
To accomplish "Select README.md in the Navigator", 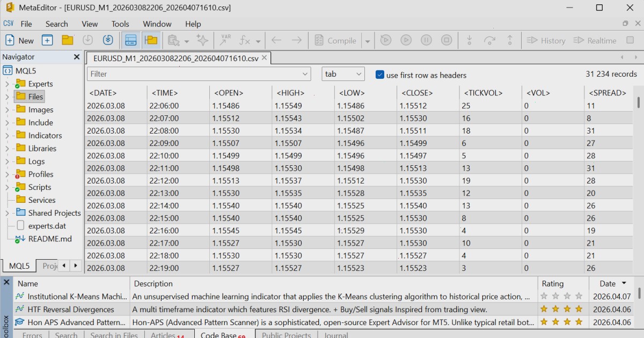I will click(x=50, y=239).
